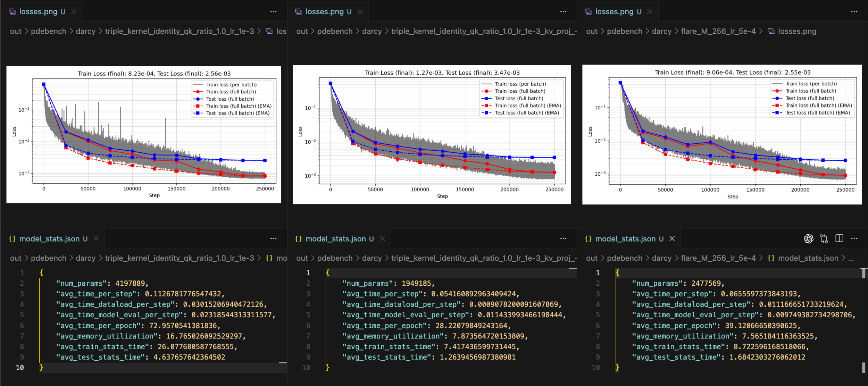Screen dimensions: 868x386
Task: Close the bottom-right model_stats.json tab
Action: click(x=672, y=238)
